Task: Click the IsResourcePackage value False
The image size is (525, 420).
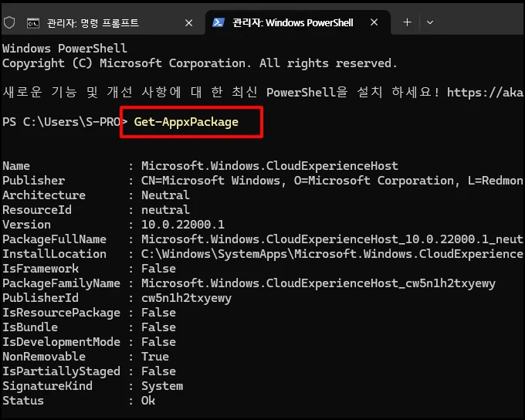Action: [x=158, y=313]
